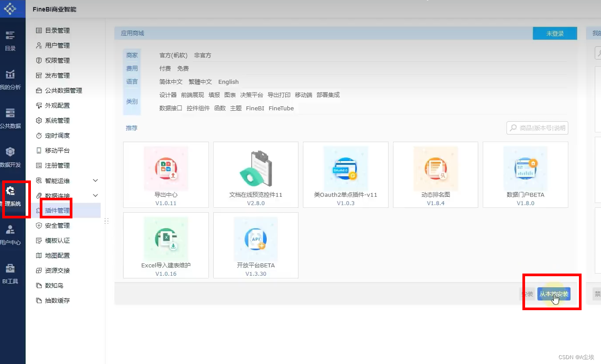
Task: Filter plugins by 付费
Action: click(165, 68)
